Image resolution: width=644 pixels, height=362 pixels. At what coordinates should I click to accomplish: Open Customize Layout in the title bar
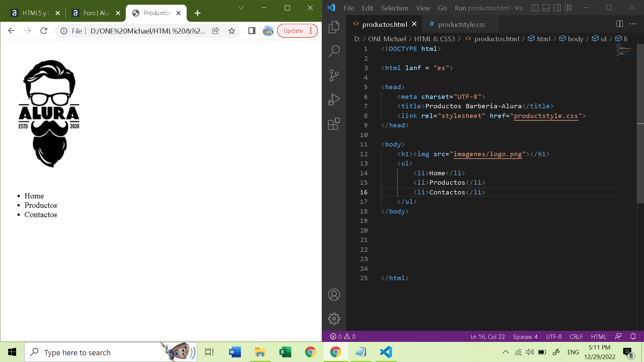[568, 8]
